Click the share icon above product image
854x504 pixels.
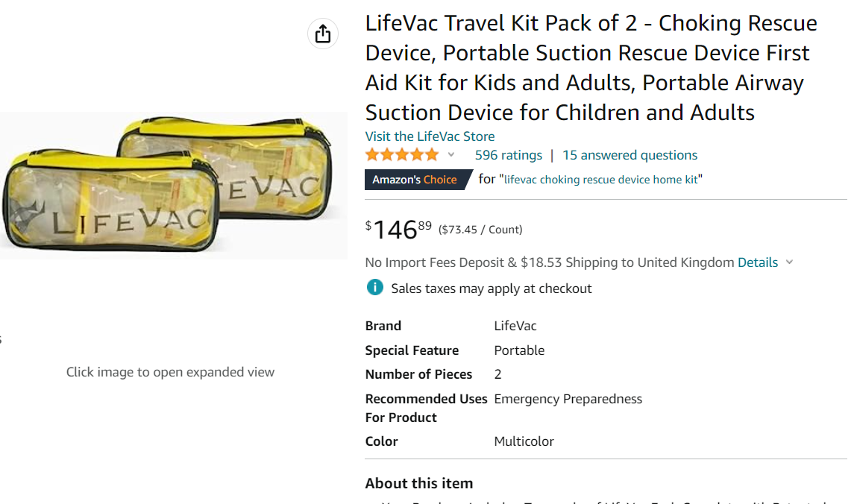click(323, 34)
